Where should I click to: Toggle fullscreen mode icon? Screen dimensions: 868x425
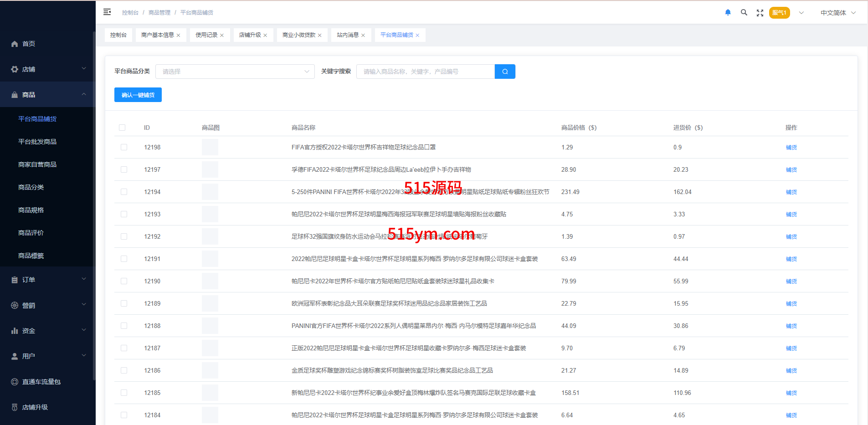(760, 13)
